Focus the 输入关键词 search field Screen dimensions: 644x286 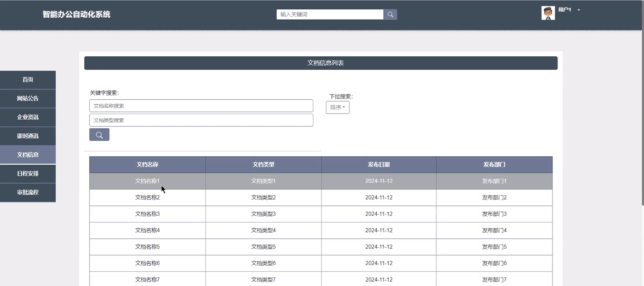(330, 14)
